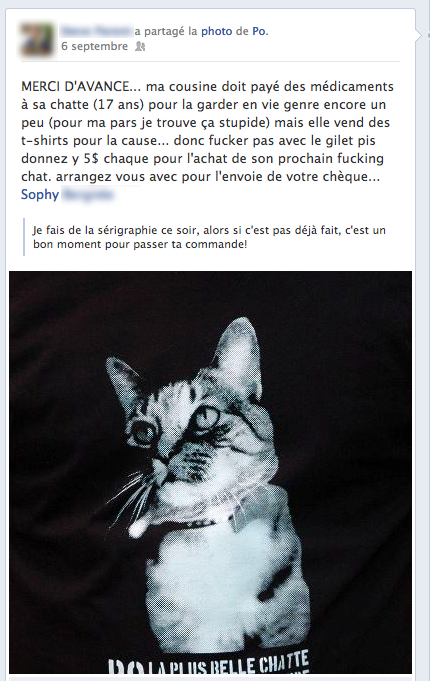The image size is (430, 681).
Task: Visit the "Po." profile link
Action: pyautogui.click(x=260, y=31)
